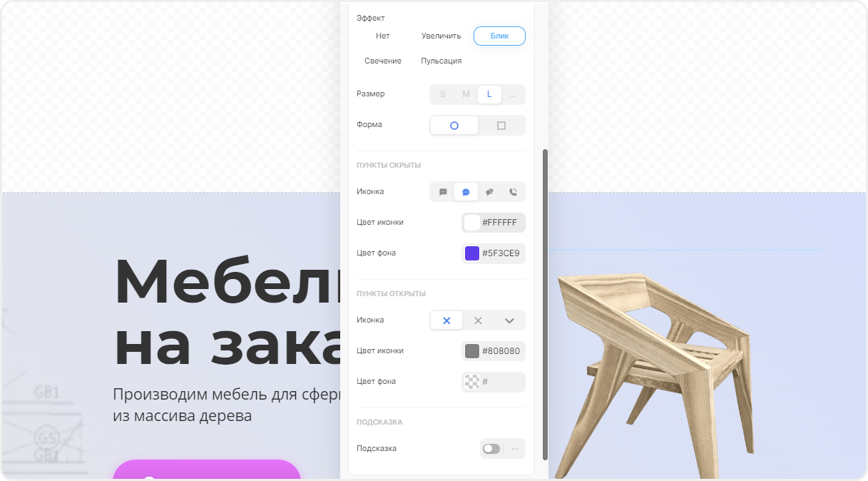Choose the bold blue X close icon
Screen dimensions: 868x481
point(446,320)
